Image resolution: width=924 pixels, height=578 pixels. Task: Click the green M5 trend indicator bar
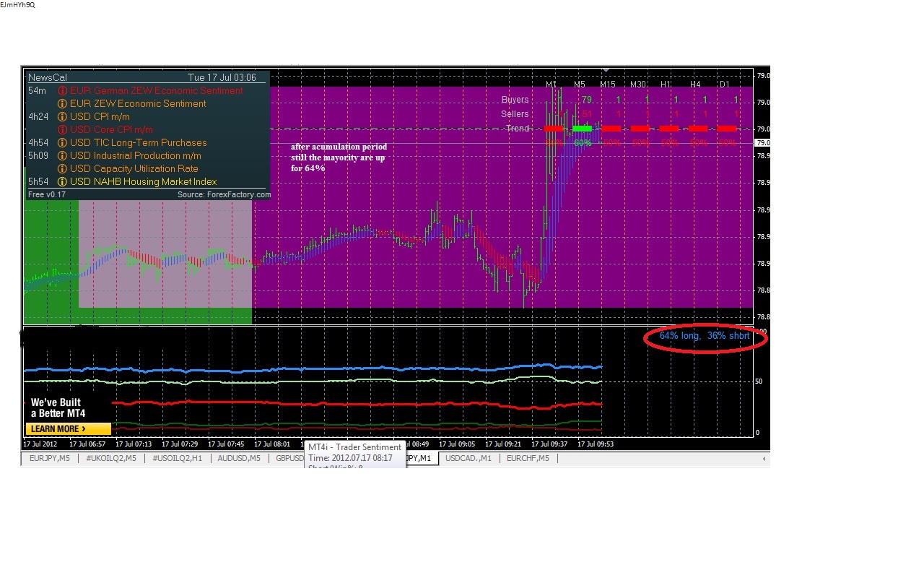582,129
